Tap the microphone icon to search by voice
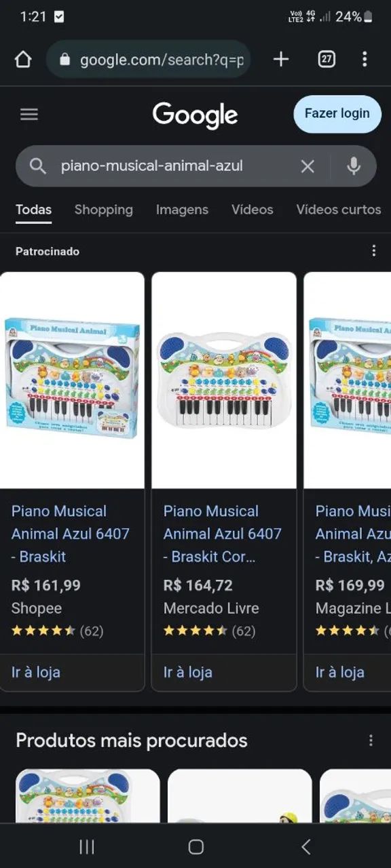Image resolution: width=391 pixels, height=868 pixels. tap(354, 165)
